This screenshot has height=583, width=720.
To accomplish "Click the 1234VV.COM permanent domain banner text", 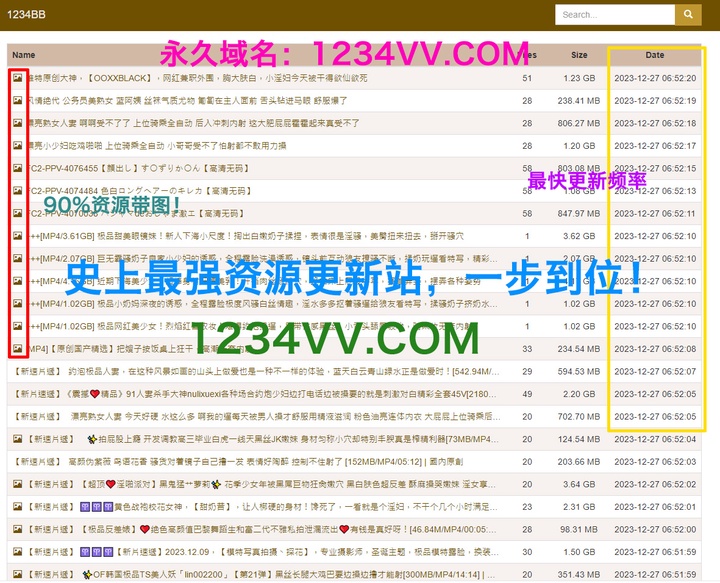I will pos(345,52).
